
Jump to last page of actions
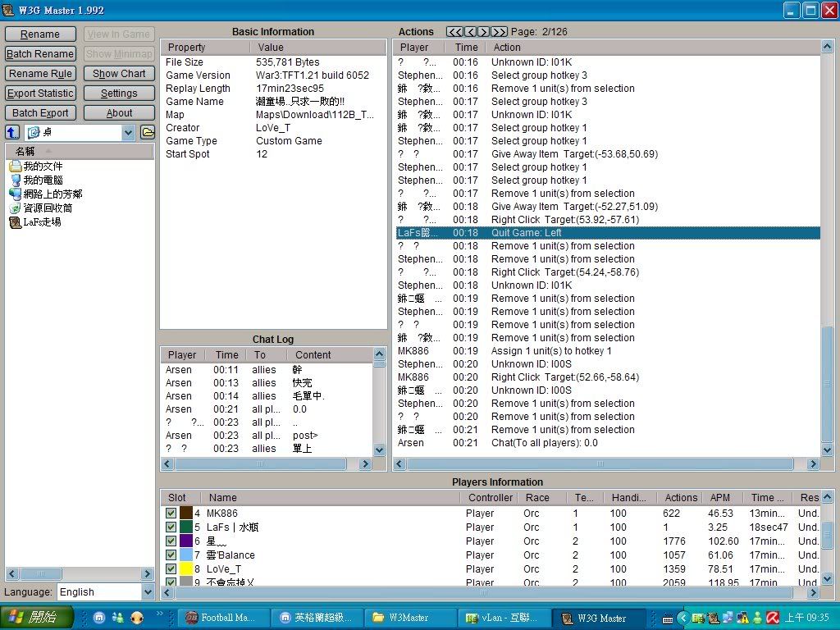[x=499, y=32]
